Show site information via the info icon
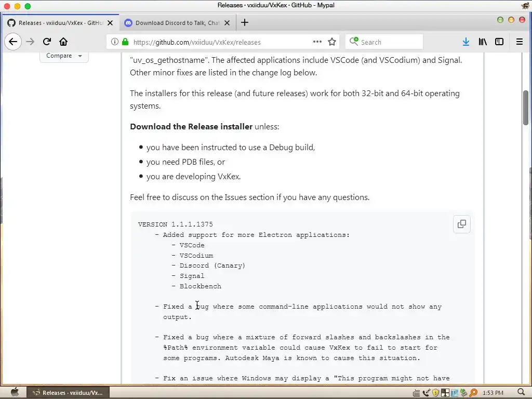 [x=115, y=42]
